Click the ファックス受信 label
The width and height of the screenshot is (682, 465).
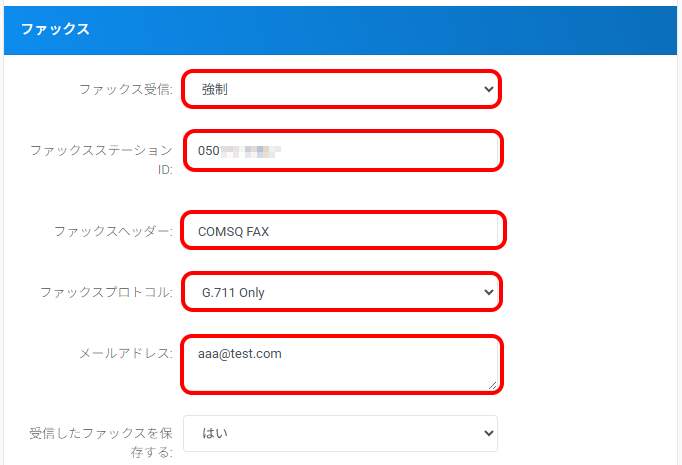pos(126,89)
